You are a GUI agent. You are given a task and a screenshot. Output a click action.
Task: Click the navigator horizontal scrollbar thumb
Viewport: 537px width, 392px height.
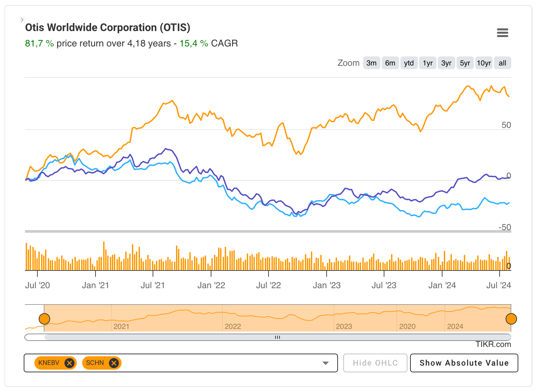(x=278, y=337)
